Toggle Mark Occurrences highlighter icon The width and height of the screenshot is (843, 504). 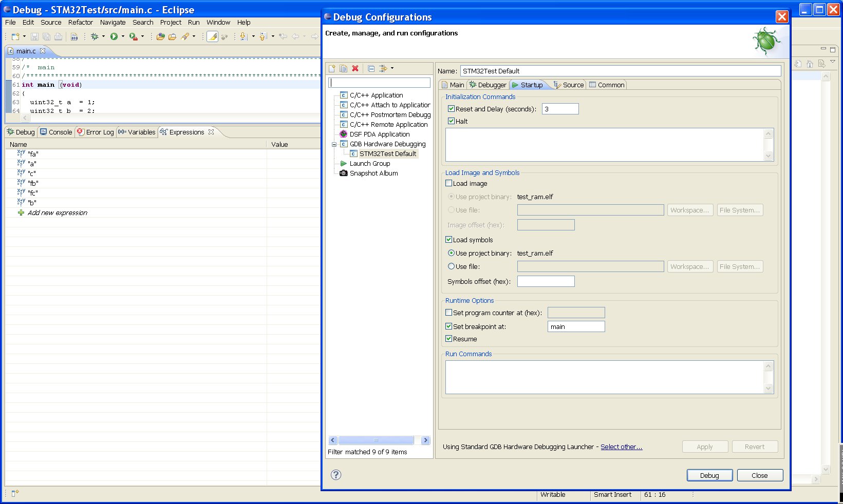(x=212, y=36)
